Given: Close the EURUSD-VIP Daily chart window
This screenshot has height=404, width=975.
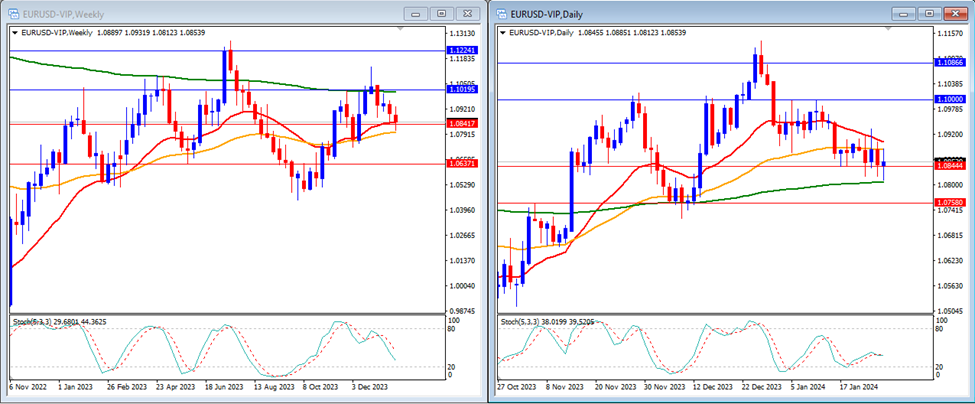Looking at the screenshot, I should pyautogui.click(x=956, y=13).
